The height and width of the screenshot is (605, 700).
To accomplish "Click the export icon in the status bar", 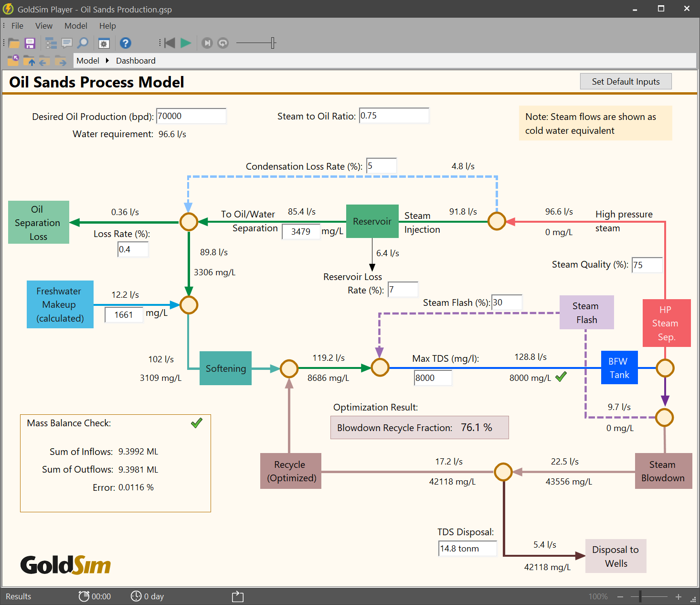I will coord(237,596).
